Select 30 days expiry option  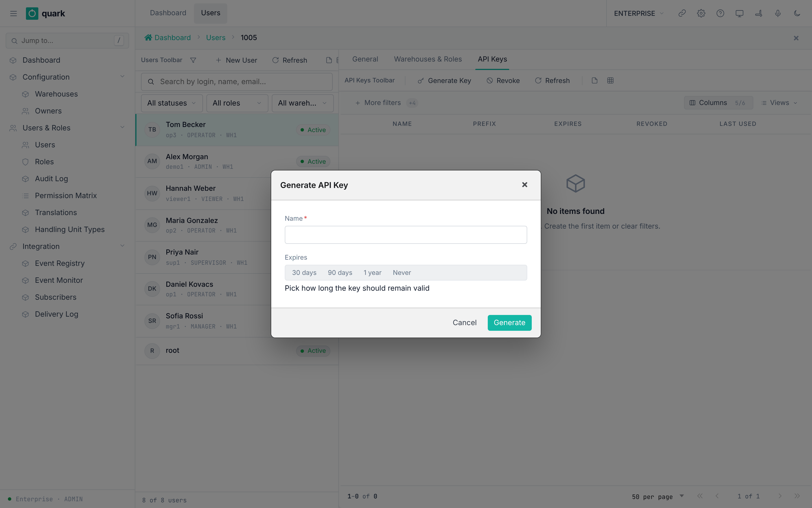(304, 272)
